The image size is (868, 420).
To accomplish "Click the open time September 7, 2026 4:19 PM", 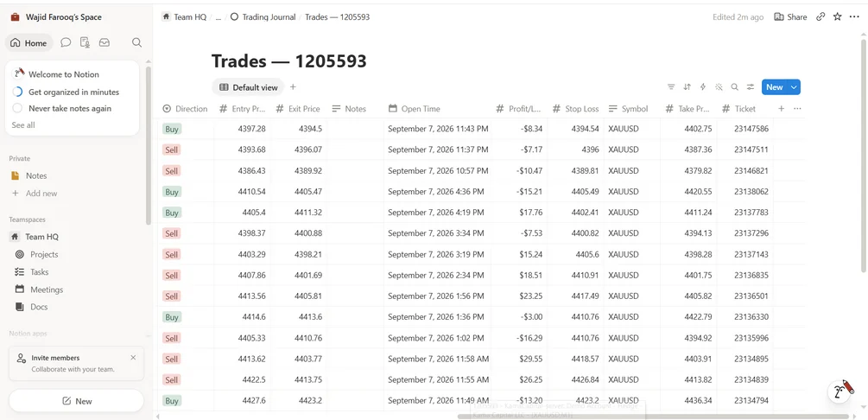I will pos(435,213).
